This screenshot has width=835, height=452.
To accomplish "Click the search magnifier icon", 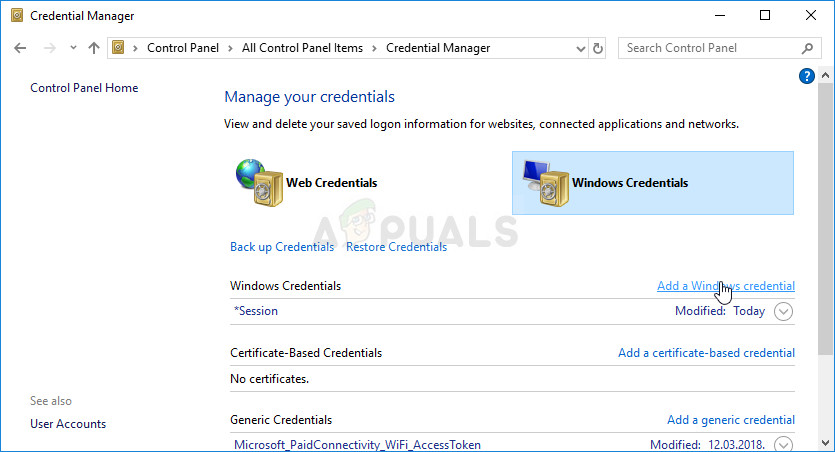I will (807, 48).
